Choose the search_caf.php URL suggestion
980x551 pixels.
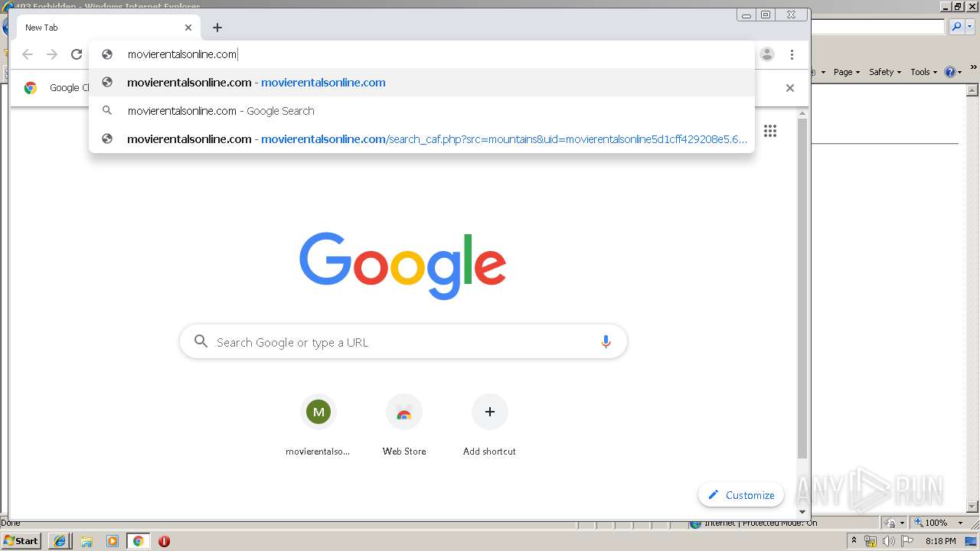[421, 139]
